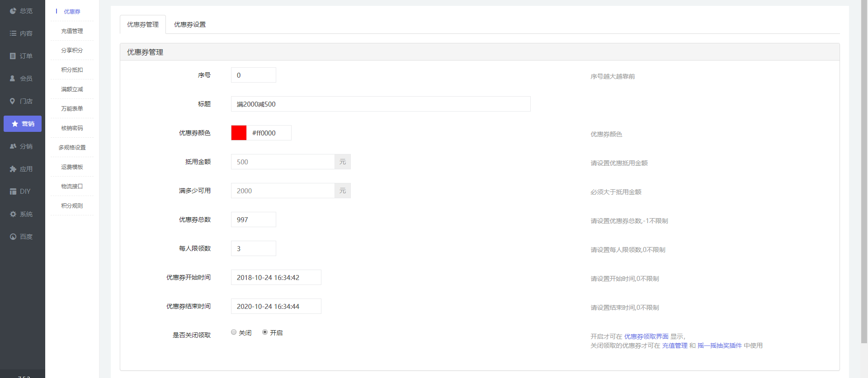Select the 开启 radio option
The image size is (868, 378).
pyautogui.click(x=265, y=332)
